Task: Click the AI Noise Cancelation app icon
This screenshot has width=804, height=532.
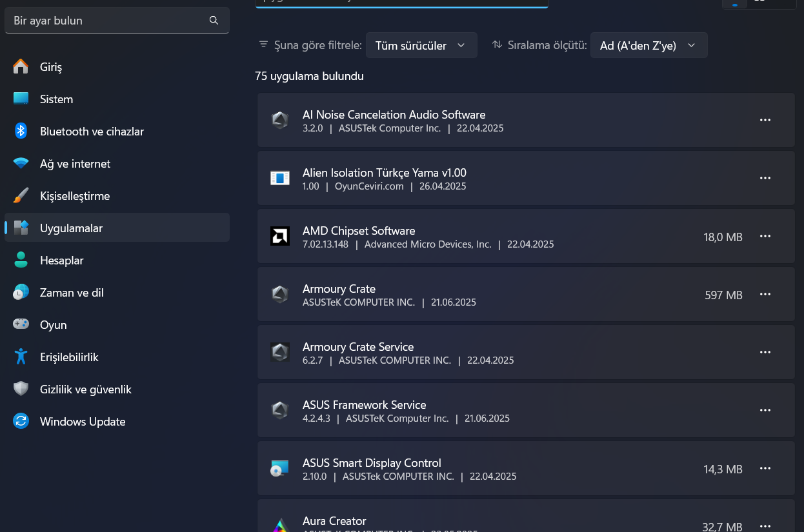Action: pos(279,120)
